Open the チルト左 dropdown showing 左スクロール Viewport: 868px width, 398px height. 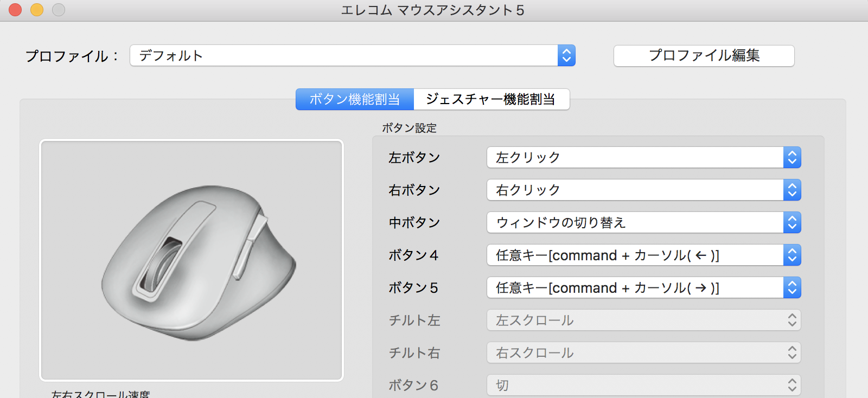tap(644, 320)
